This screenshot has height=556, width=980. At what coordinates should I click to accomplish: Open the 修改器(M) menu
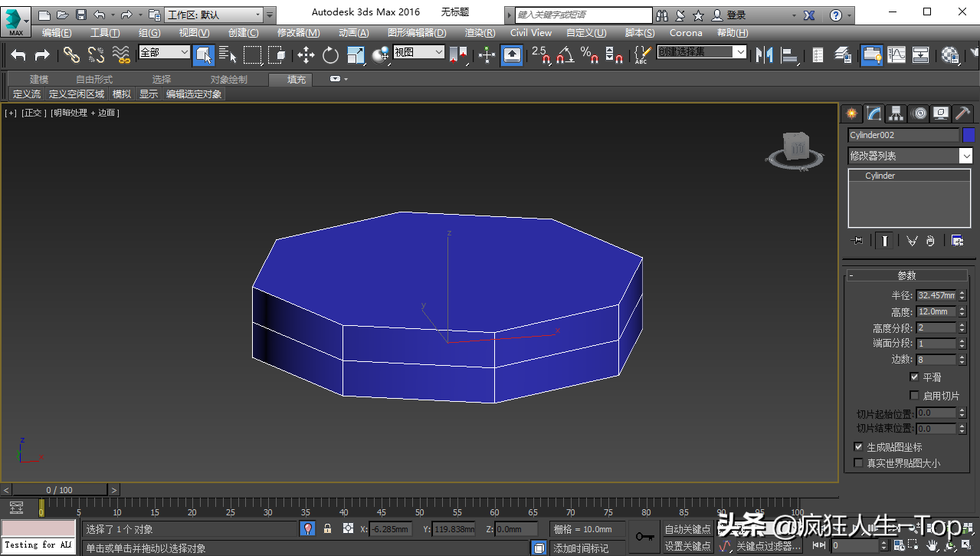(x=299, y=33)
